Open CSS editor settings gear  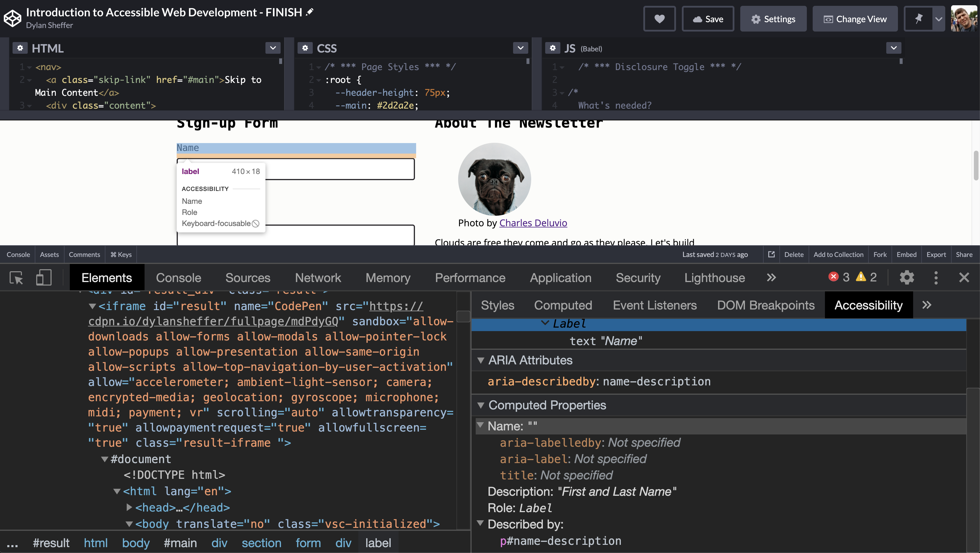(x=305, y=48)
